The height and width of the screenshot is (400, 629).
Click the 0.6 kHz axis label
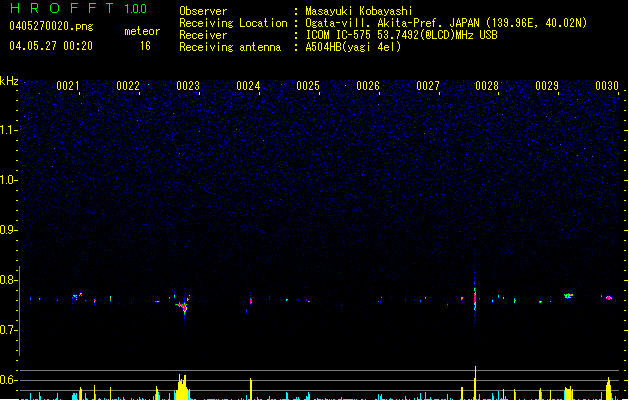point(9,380)
